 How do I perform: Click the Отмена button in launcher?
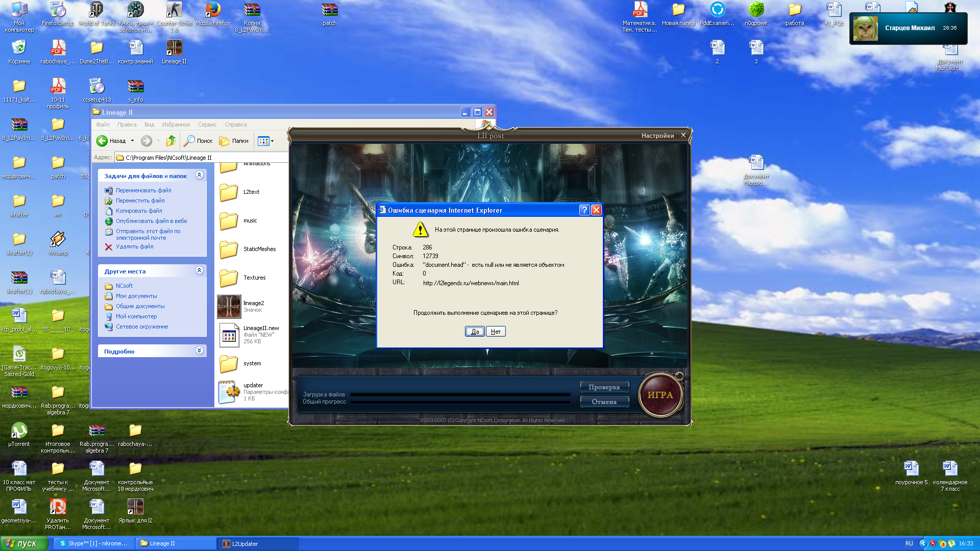[x=604, y=402]
